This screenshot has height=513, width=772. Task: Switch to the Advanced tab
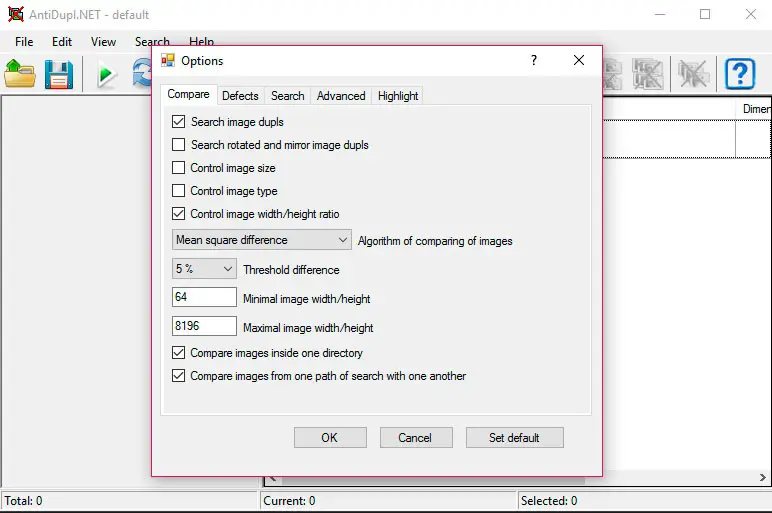(341, 96)
